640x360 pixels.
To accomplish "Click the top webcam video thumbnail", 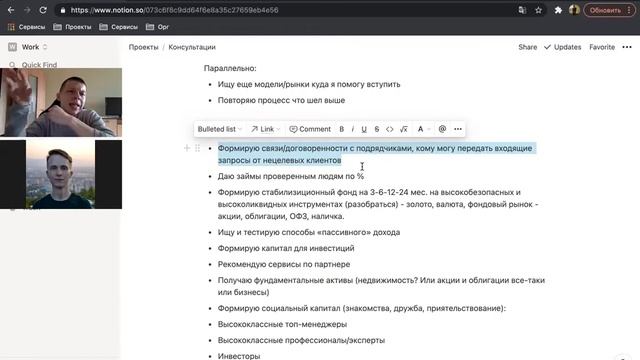I will 61,102.
